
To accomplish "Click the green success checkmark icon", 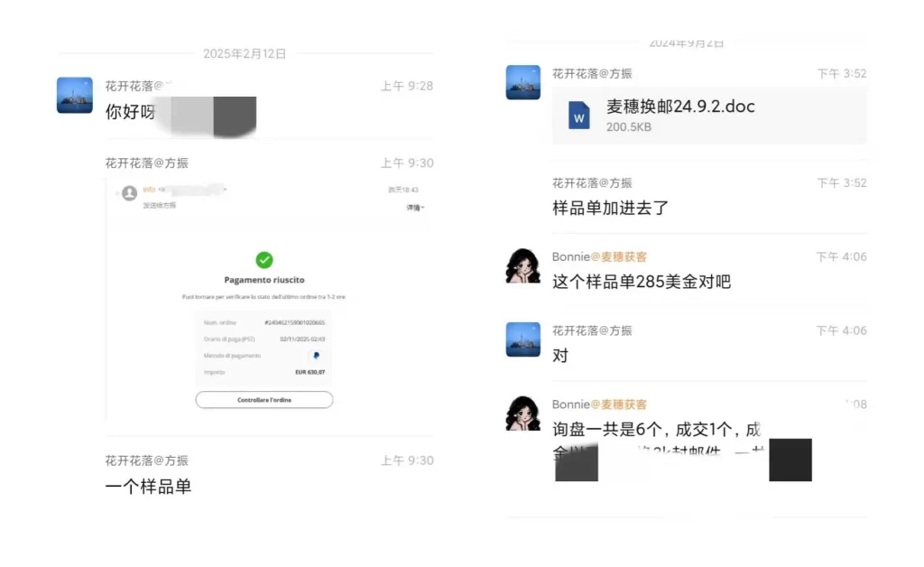I will coord(264,261).
